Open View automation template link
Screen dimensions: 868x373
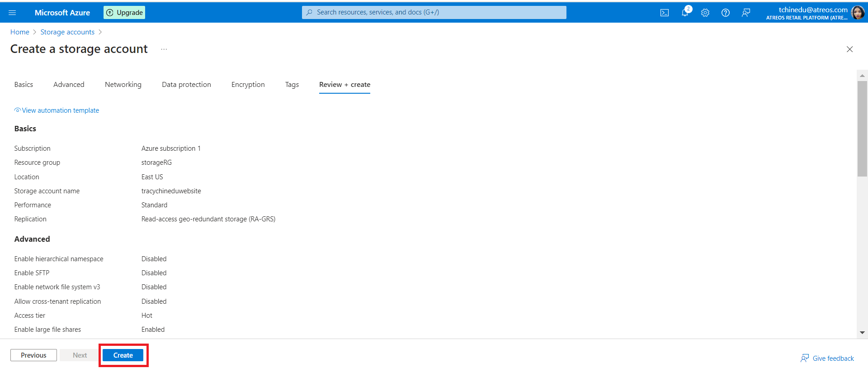pos(57,110)
